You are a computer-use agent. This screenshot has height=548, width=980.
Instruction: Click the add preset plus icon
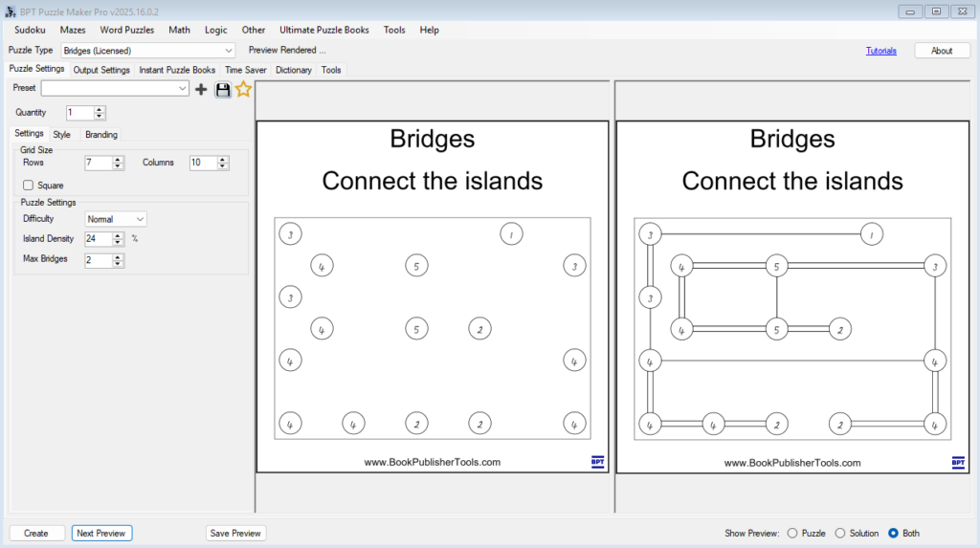pos(201,89)
